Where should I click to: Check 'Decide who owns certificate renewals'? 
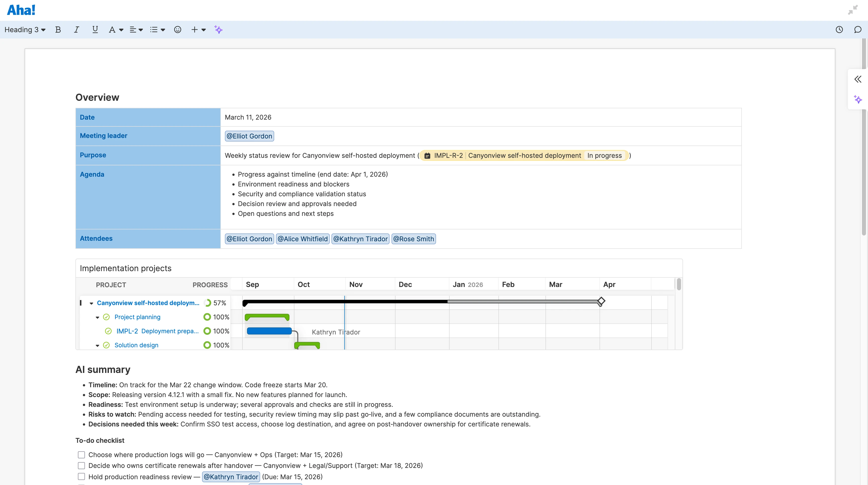pos(81,465)
